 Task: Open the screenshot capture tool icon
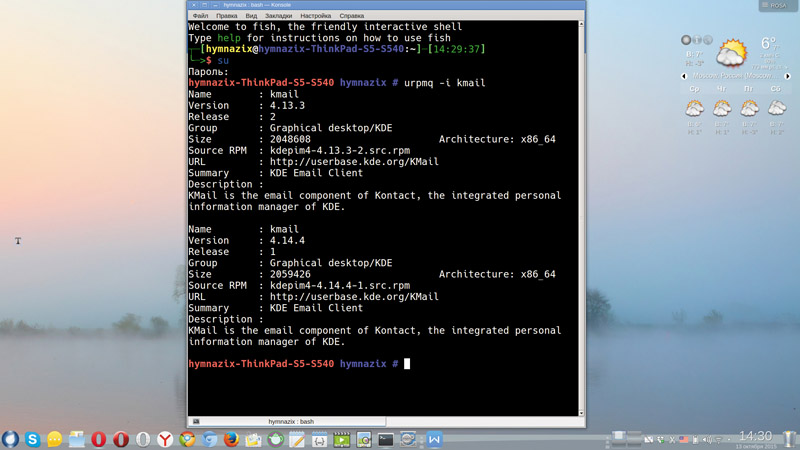click(x=364, y=439)
